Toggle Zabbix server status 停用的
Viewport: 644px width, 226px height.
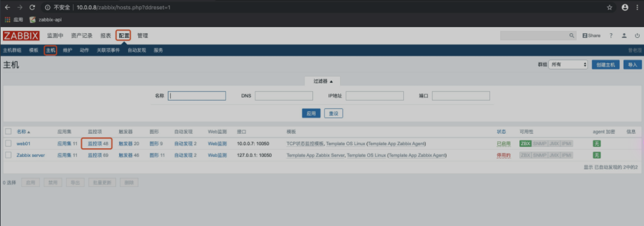pos(504,155)
